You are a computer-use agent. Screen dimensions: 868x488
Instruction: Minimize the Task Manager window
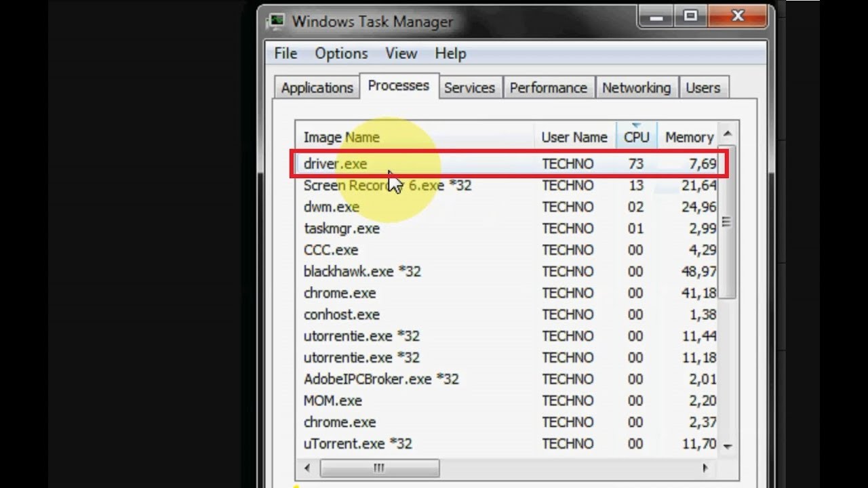pyautogui.click(x=656, y=16)
